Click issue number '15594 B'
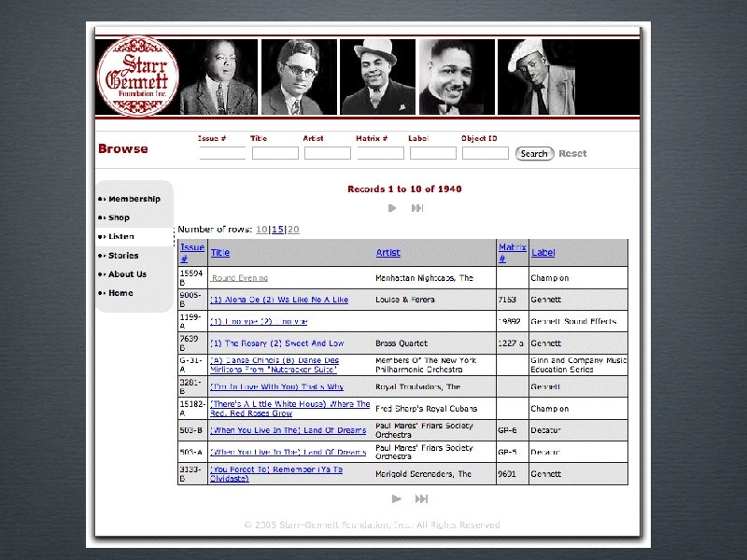This screenshot has width=747, height=560. (191, 277)
